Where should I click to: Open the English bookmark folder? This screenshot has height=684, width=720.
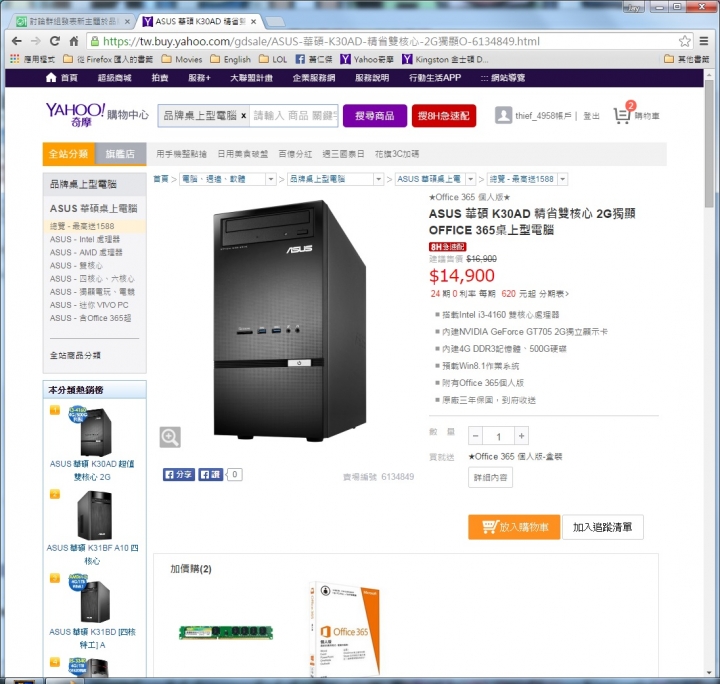pos(231,59)
